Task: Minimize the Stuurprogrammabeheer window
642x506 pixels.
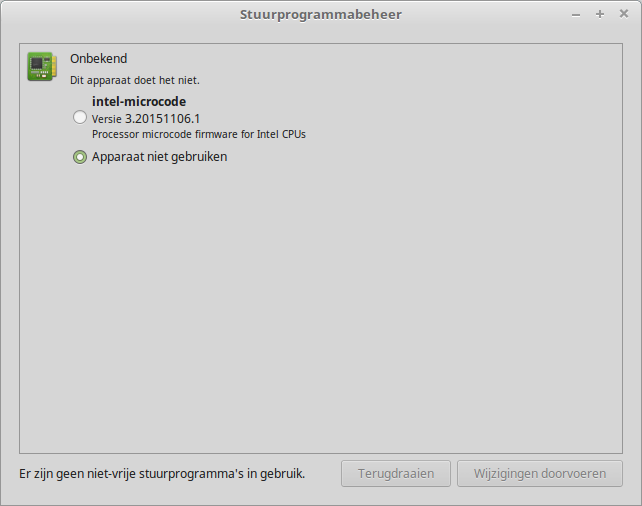Action: (x=576, y=15)
